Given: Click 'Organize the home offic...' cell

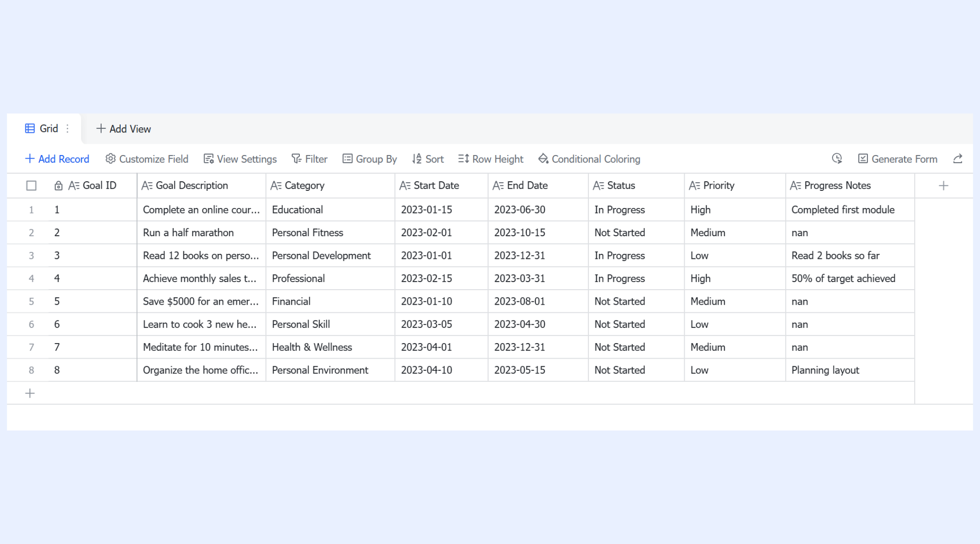Looking at the screenshot, I should [201, 370].
